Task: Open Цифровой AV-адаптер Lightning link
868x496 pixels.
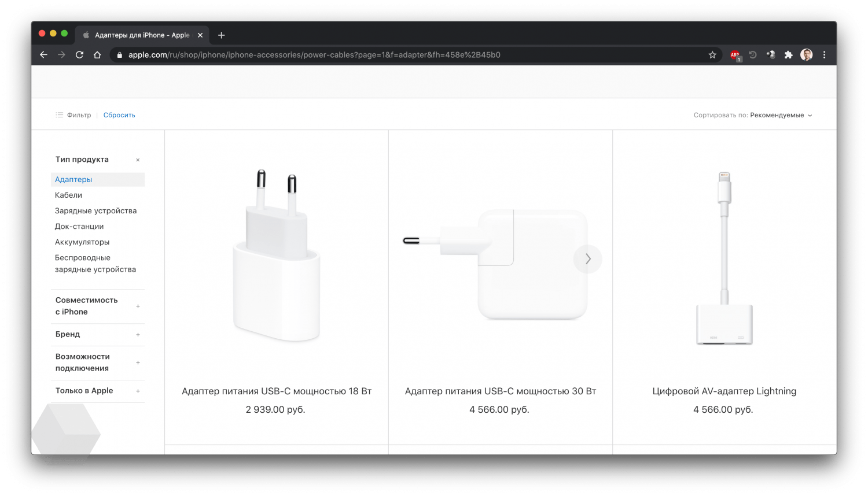Action: [x=724, y=391]
